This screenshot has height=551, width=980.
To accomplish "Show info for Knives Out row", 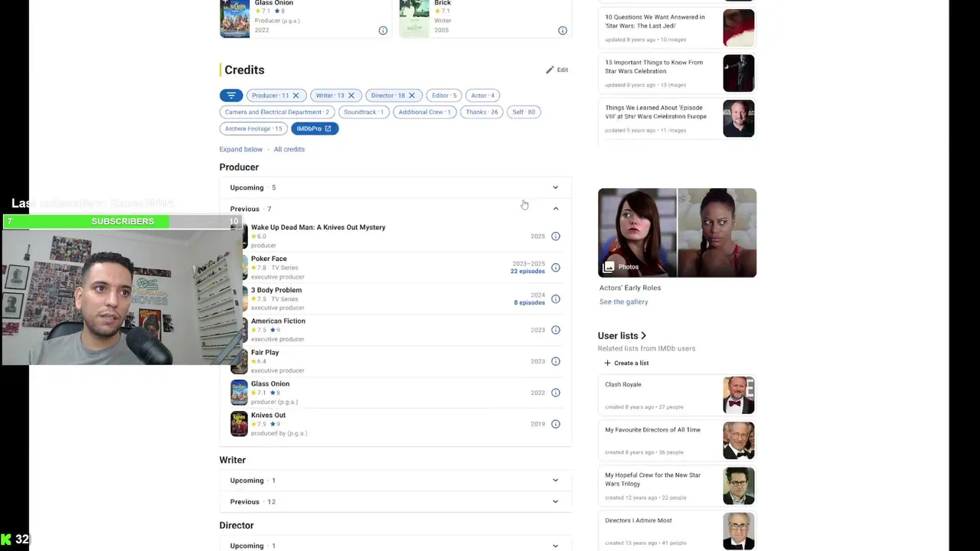I will 556,424.
